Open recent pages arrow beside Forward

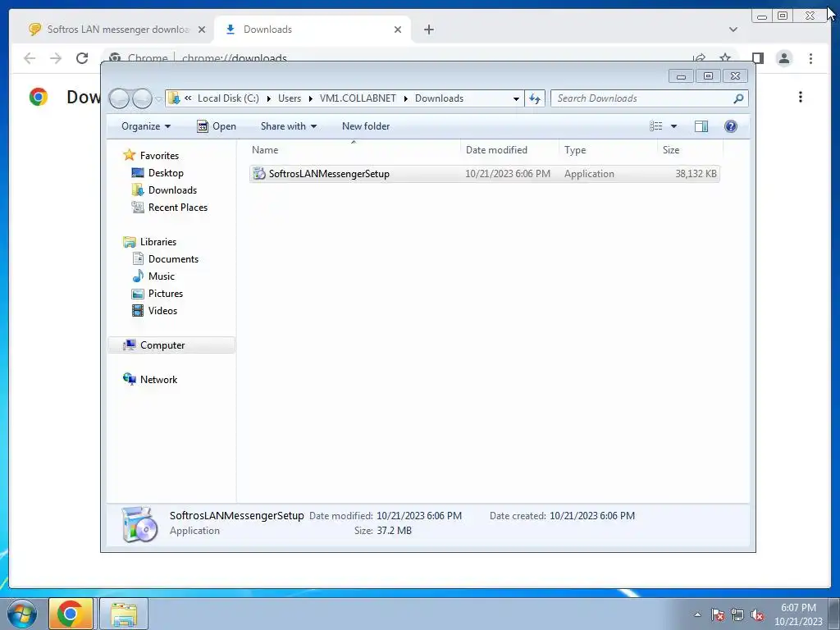coord(158,99)
